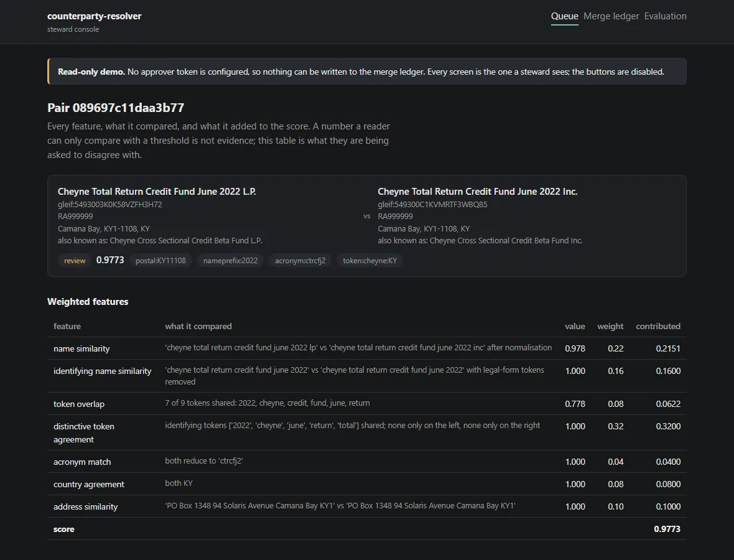The width and height of the screenshot is (734, 560).
Task: Click the acronym:ctrcfj2 chip
Action: tap(300, 260)
